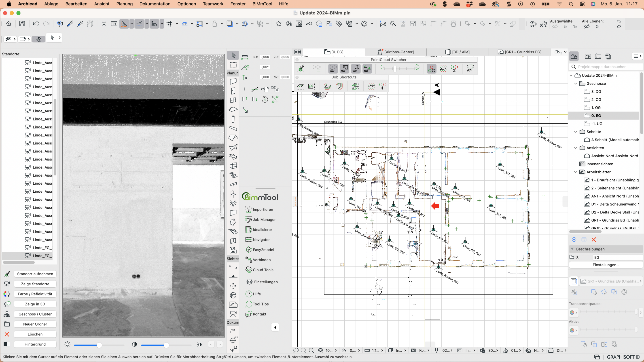
Task: Toggle snap guides button in toolbar
Action: [x=139, y=24]
